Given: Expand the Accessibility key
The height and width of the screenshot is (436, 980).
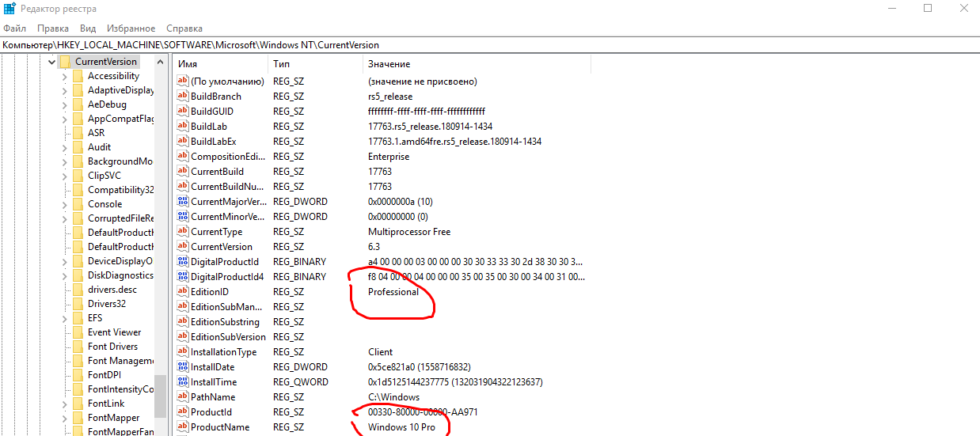Looking at the screenshot, I should (65, 76).
